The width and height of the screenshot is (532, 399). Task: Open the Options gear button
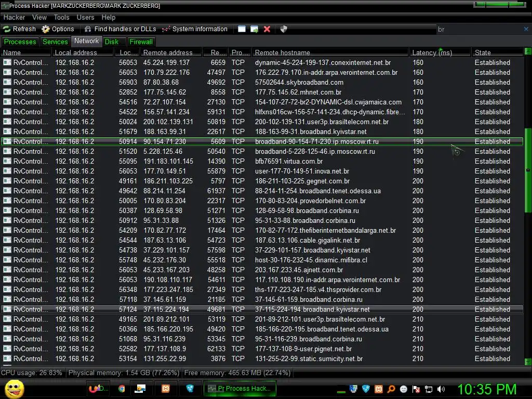pyautogui.click(x=58, y=29)
